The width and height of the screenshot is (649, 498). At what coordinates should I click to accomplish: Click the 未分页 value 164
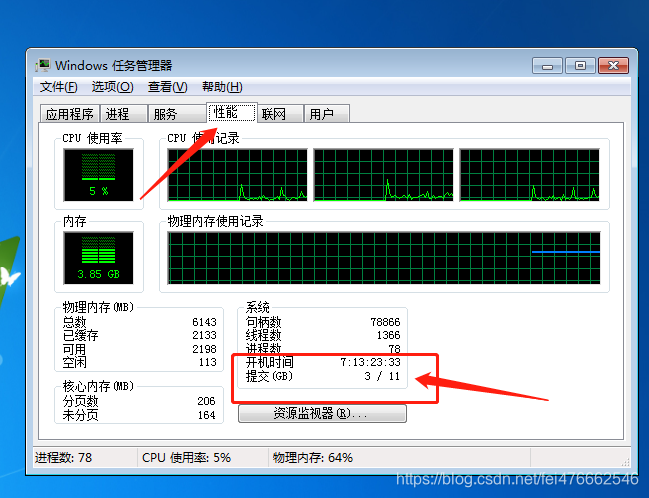click(x=206, y=415)
